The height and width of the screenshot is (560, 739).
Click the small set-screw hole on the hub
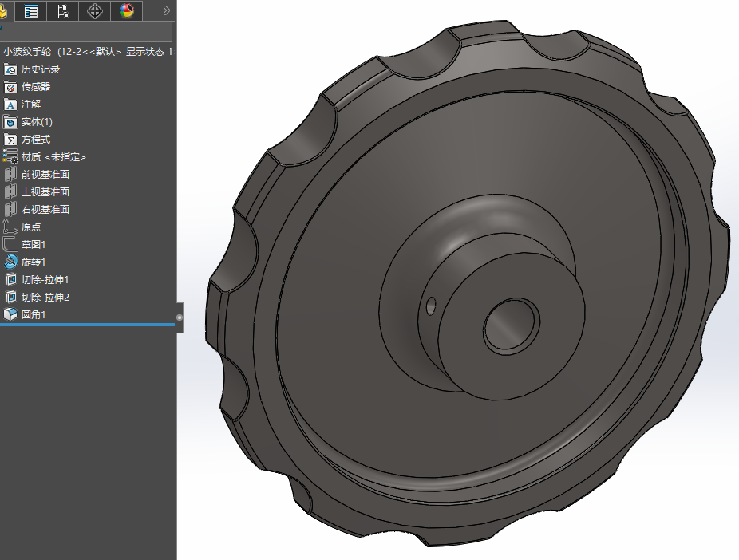point(431,306)
